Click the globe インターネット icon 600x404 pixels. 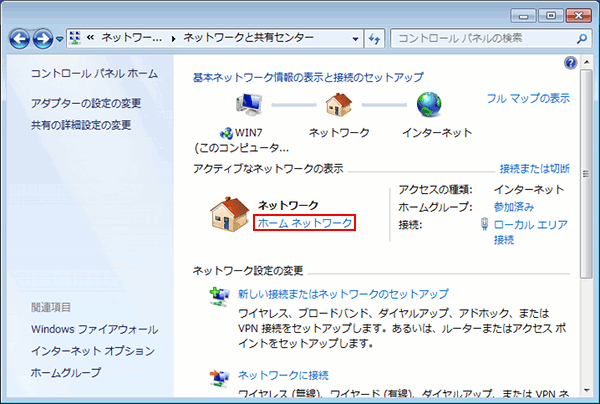[430, 105]
